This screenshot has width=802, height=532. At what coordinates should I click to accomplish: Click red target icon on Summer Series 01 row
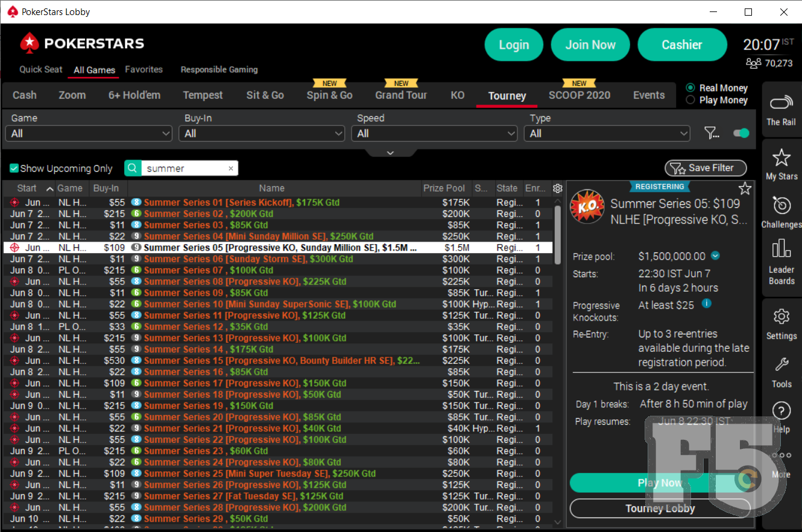pos(14,202)
